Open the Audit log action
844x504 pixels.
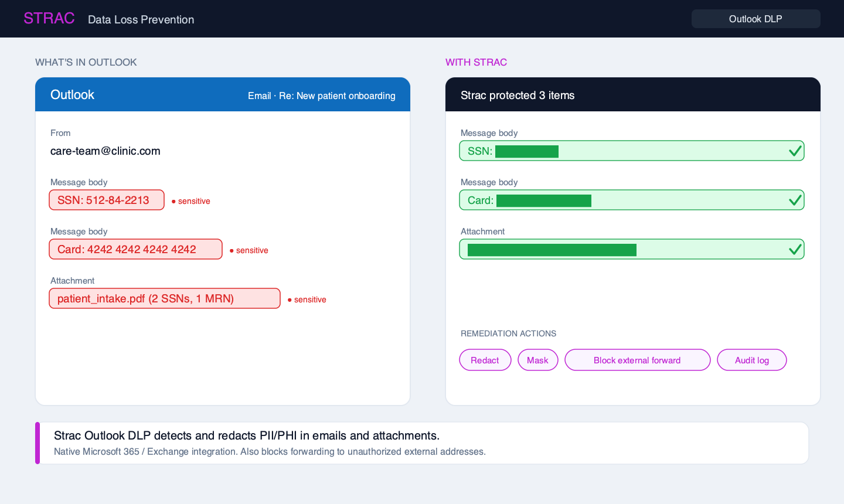752,360
